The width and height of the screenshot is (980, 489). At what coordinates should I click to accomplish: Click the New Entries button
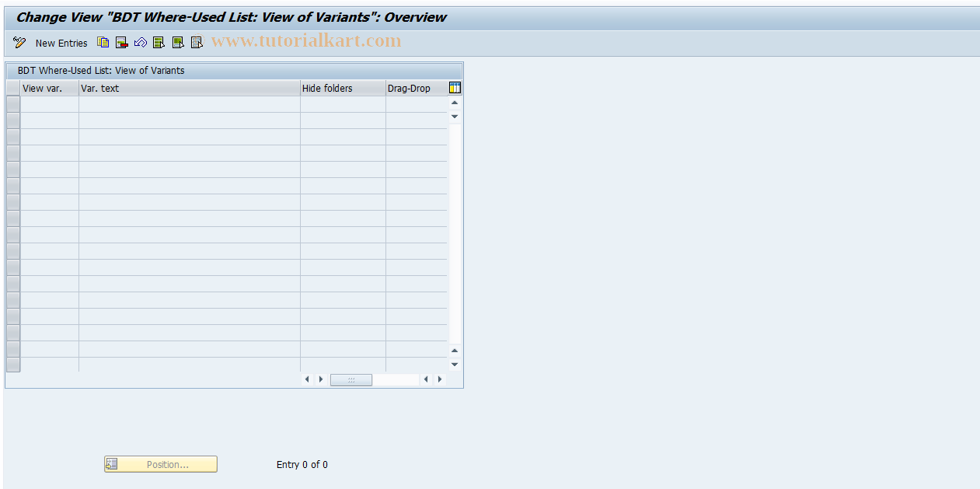click(x=61, y=44)
